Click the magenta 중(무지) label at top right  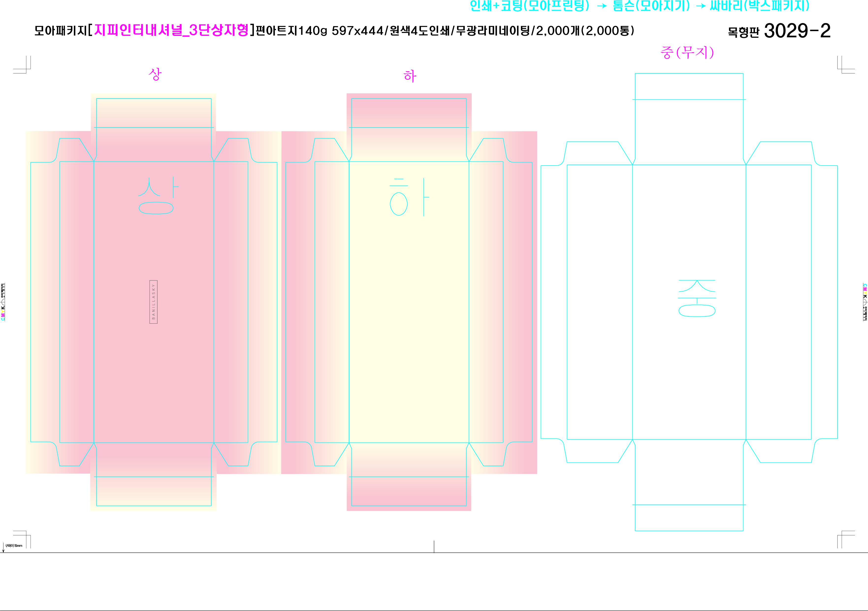687,52
